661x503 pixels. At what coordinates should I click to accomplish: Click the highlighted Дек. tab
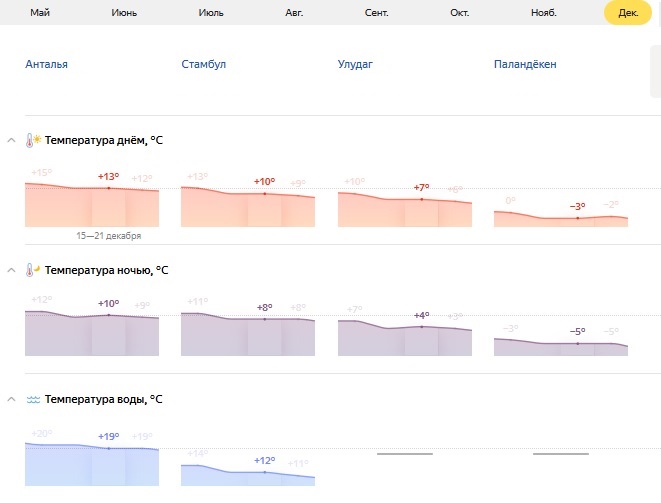click(x=628, y=13)
